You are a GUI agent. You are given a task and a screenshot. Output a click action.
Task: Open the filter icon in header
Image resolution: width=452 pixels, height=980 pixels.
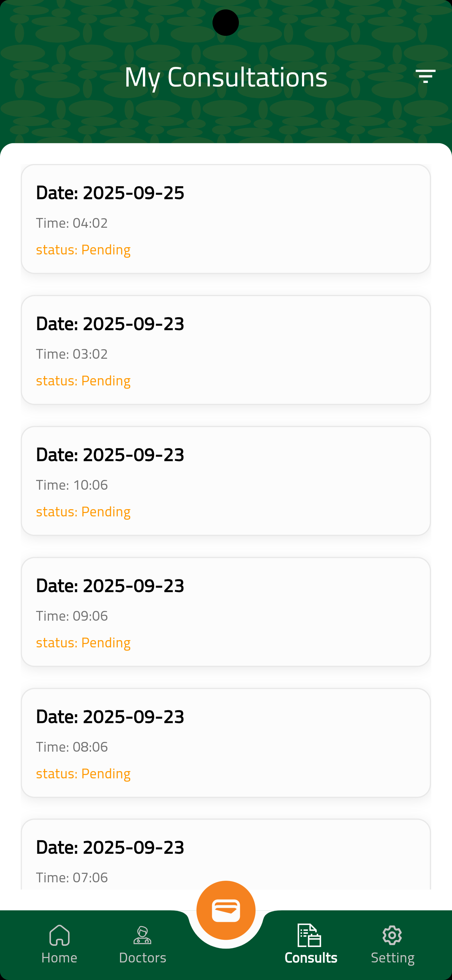(425, 76)
